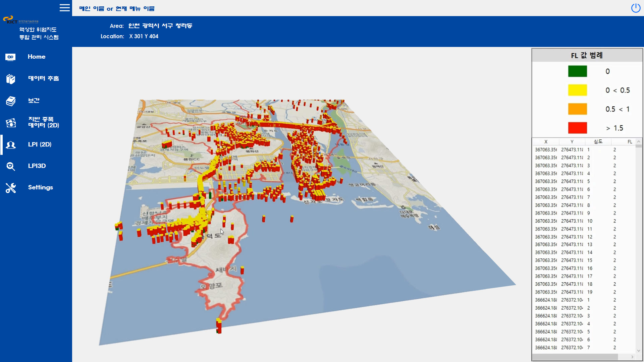The height and width of the screenshot is (362, 644).
Task: Click the power button icon
Action: pyautogui.click(x=636, y=8)
